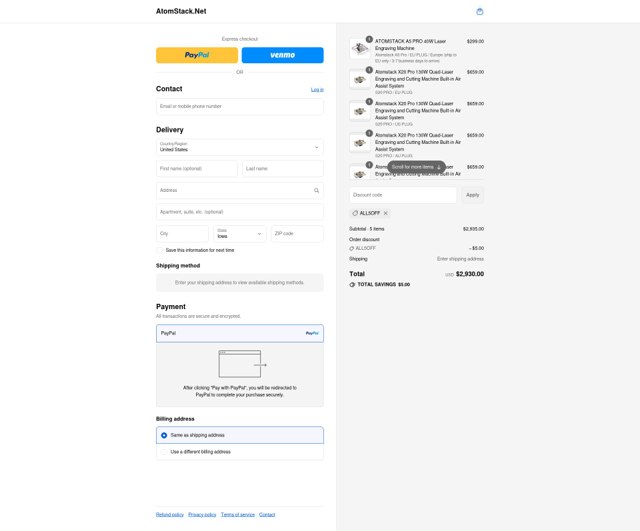Click the X20 Pro US PLUG product thumbnail

click(360, 111)
